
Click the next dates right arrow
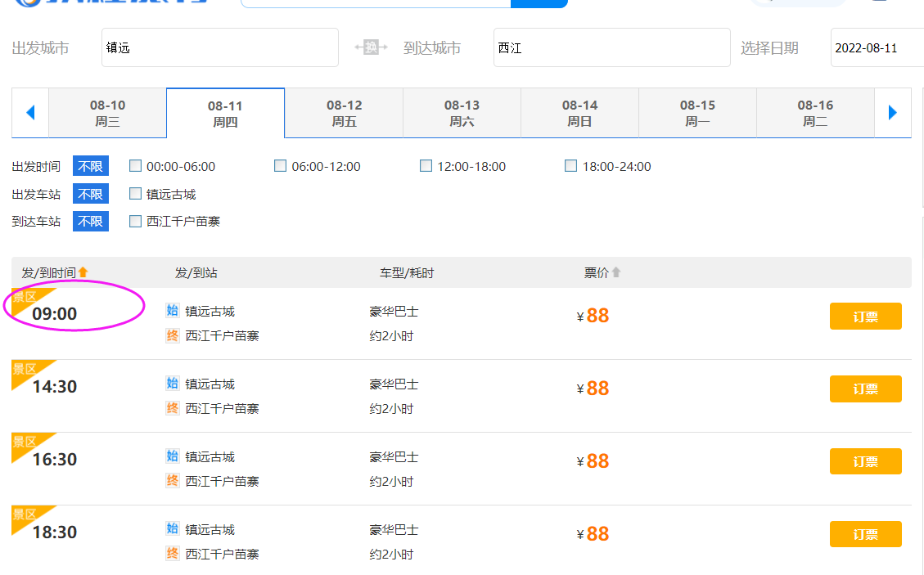[x=893, y=113]
